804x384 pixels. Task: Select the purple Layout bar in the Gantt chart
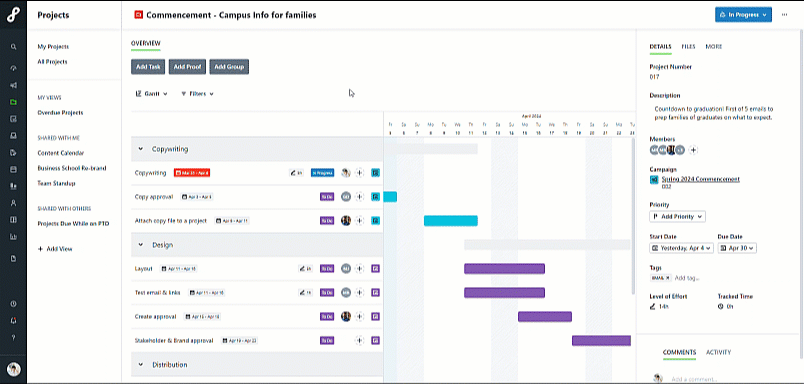pyautogui.click(x=505, y=268)
